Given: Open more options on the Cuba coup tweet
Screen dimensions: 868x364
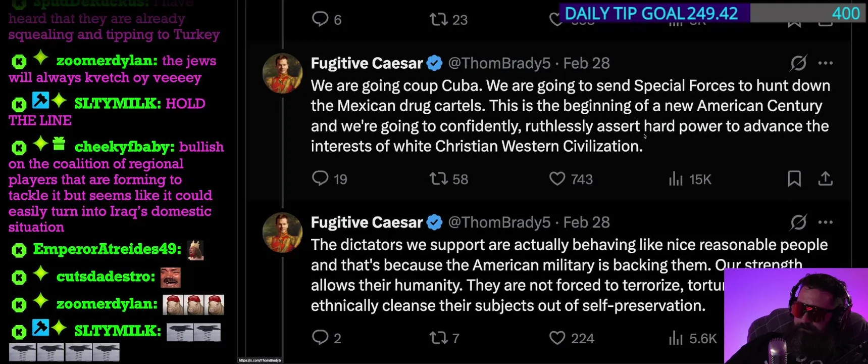Looking at the screenshot, I should 826,63.
